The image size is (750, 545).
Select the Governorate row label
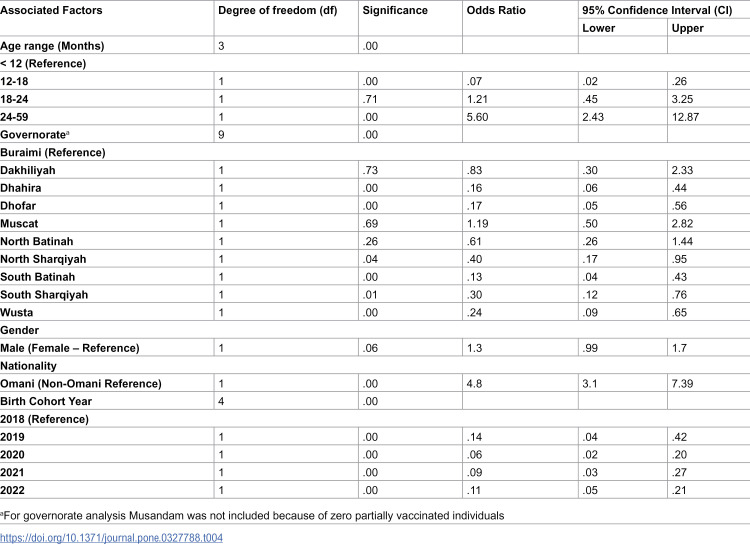(x=34, y=135)
